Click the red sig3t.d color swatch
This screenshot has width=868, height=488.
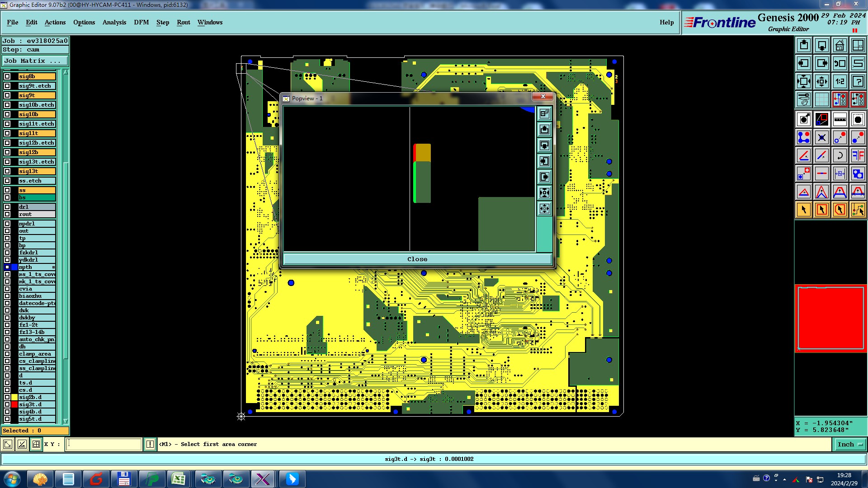[x=14, y=404]
